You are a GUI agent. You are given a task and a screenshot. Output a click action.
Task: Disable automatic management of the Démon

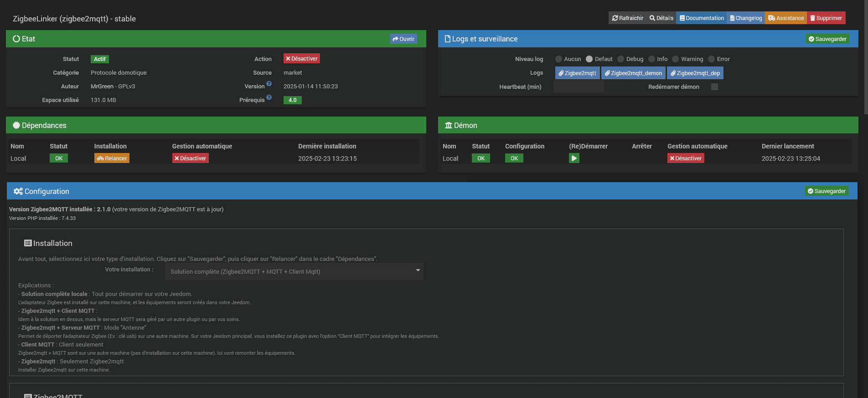(686, 158)
